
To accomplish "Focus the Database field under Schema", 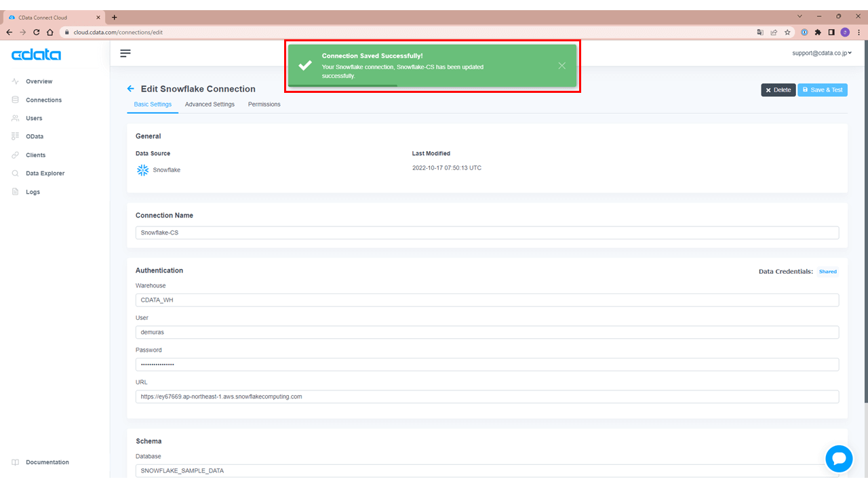I will [x=487, y=470].
